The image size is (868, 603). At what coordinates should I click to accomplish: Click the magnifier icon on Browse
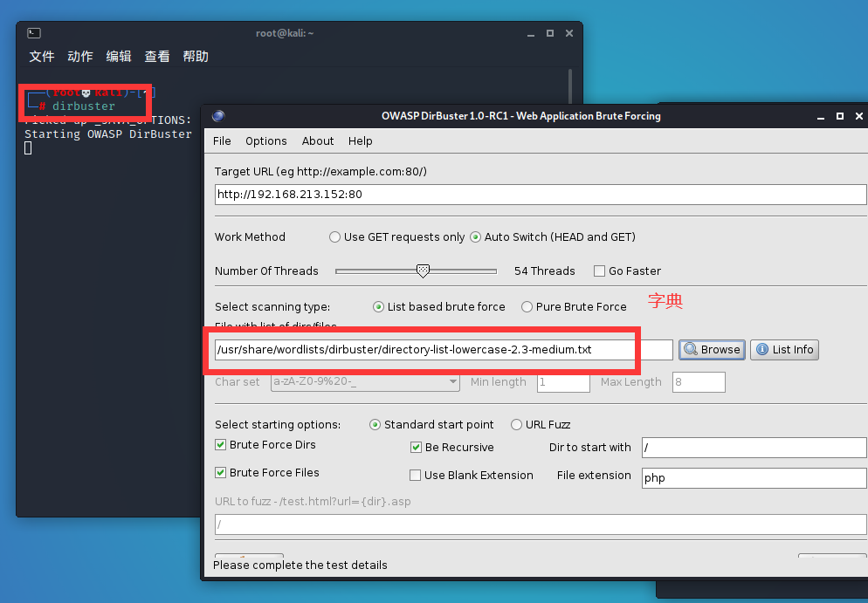(x=691, y=350)
